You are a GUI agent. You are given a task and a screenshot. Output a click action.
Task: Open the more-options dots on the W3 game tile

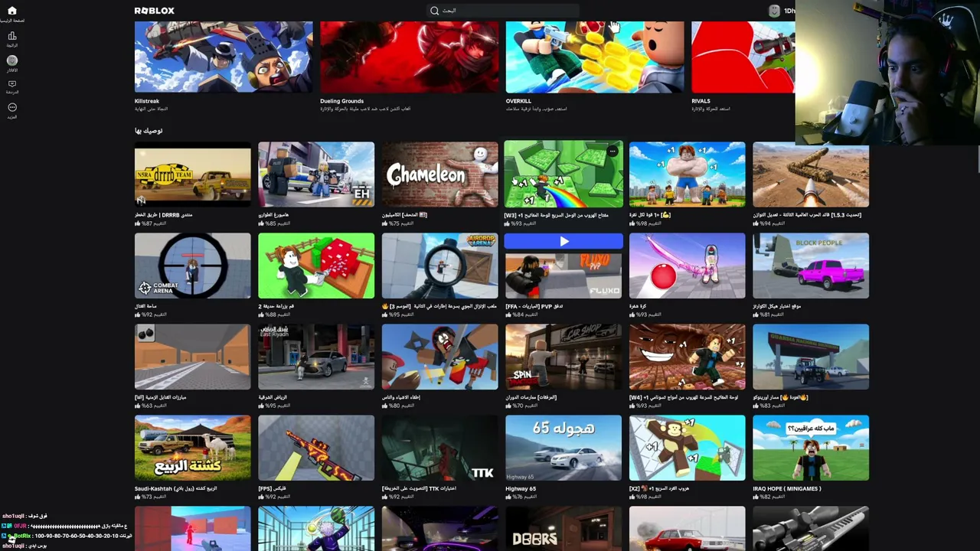[x=612, y=152]
